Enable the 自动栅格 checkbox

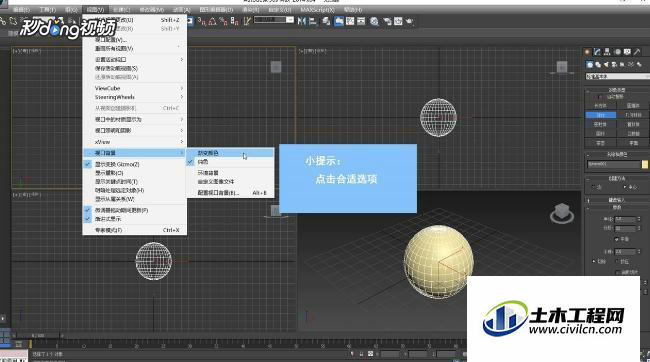pos(600,97)
